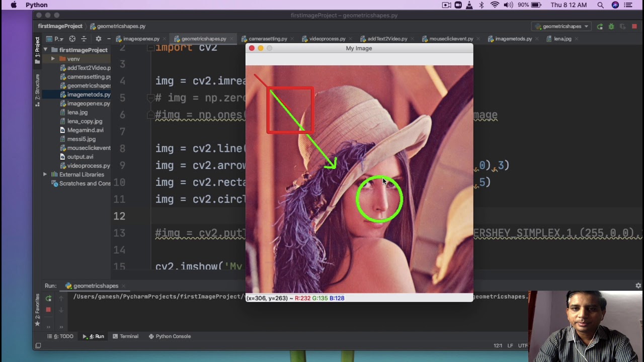Viewport: 644px width, 362px height.
Task: Select camerasetting.py in the project tree
Action: point(85,77)
